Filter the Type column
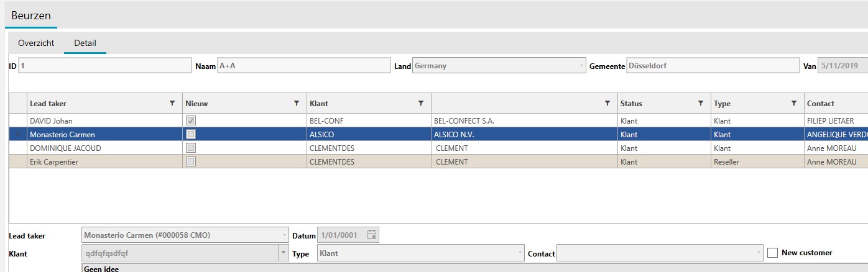The height and width of the screenshot is (272, 868). [794, 104]
